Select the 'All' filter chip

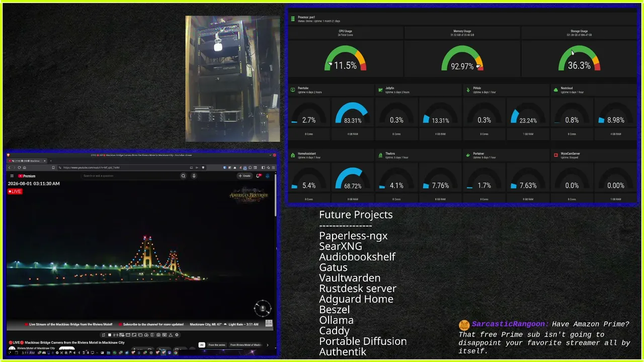click(x=202, y=345)
